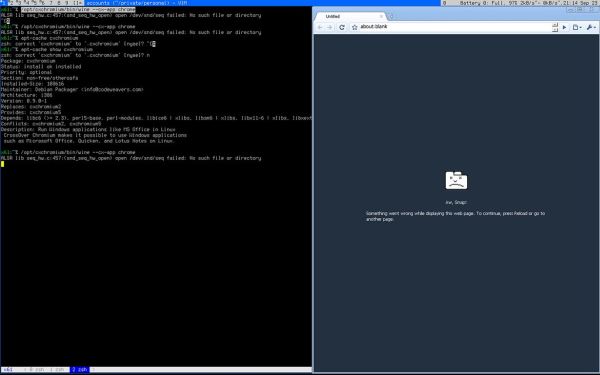Switch to workspace 9 in top bar
Viewport: 600px width, 375px height.
pyautogui.click(x=66, y=3)
